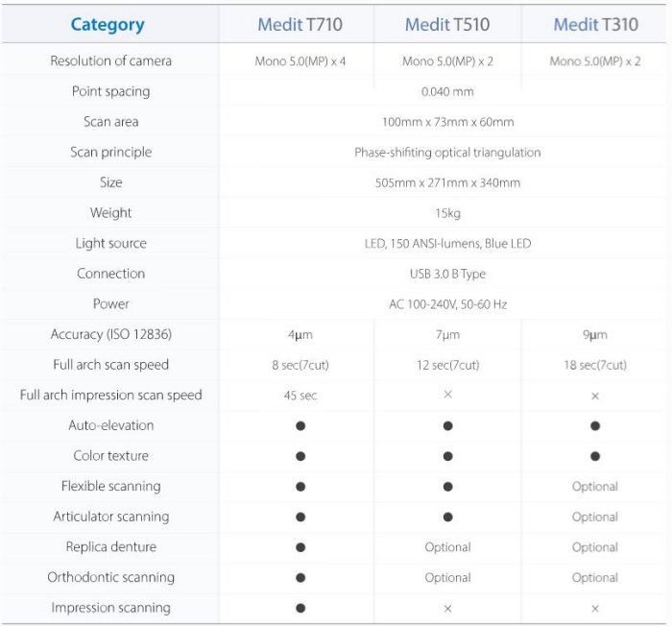
Task: Click the Auto-elevation dot under Medit T710
Action: click(300, 425)
